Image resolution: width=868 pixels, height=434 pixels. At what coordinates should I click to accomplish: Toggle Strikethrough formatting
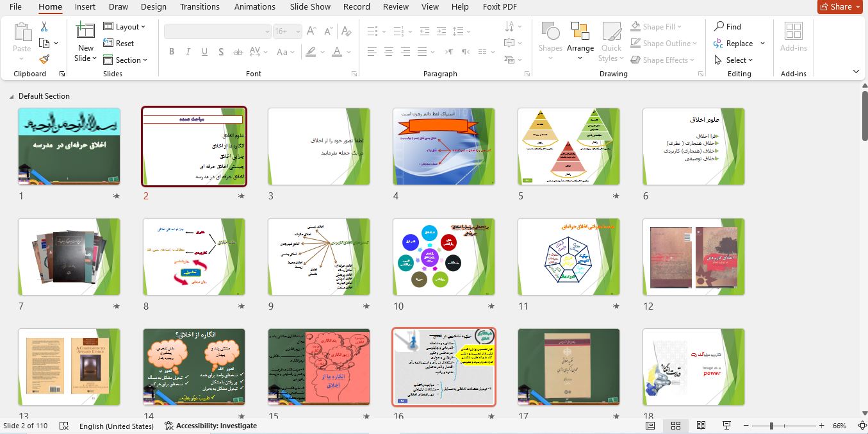[239, 52]
